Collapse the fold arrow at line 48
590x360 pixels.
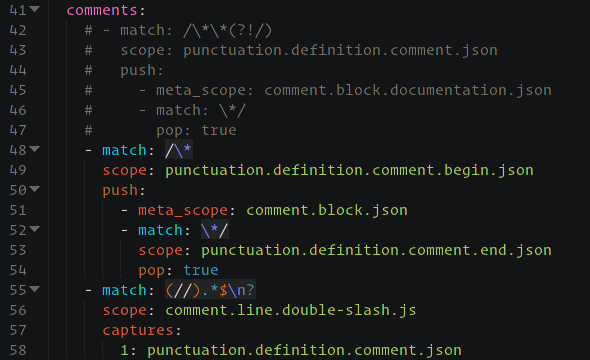pos(34,149)
